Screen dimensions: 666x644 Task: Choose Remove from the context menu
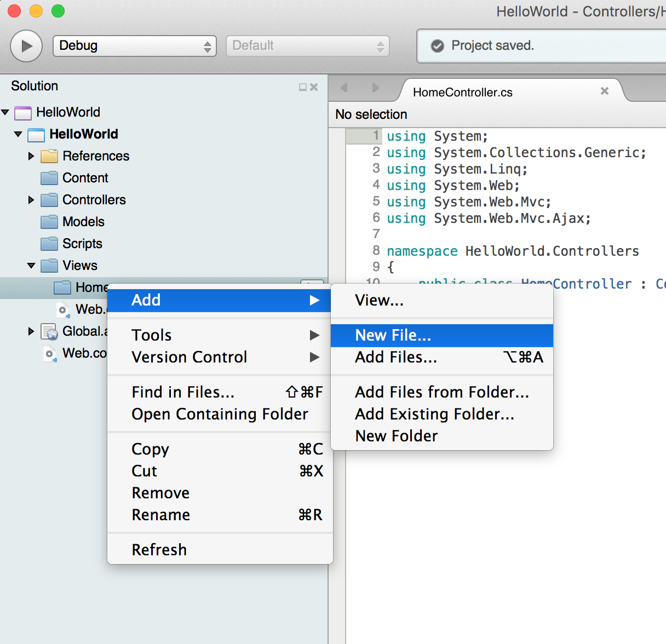(x=219, y=493)
